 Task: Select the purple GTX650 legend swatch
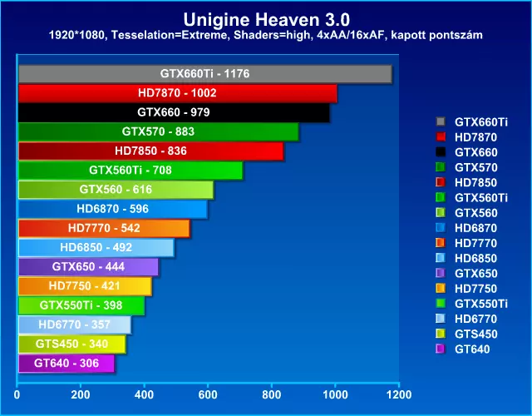441,273
